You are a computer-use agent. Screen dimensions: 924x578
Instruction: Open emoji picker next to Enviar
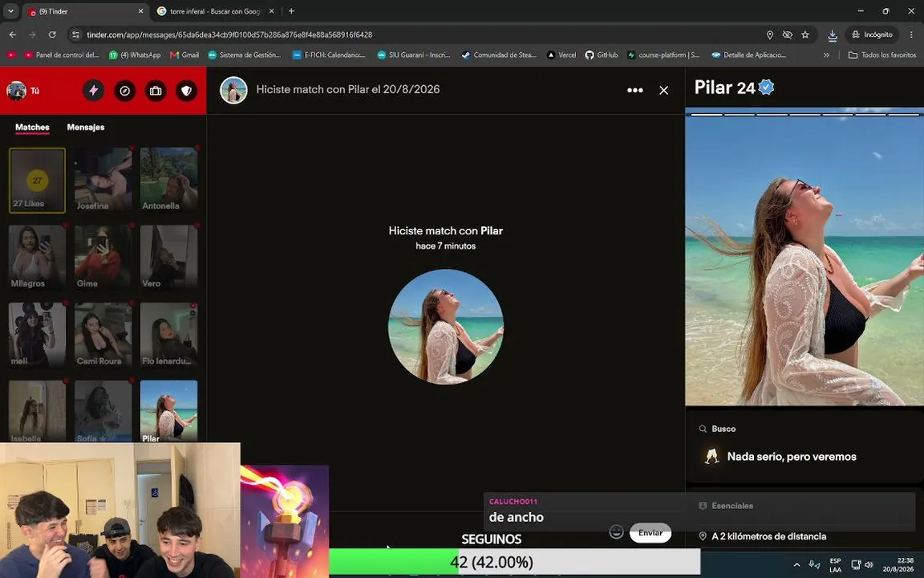616,532
